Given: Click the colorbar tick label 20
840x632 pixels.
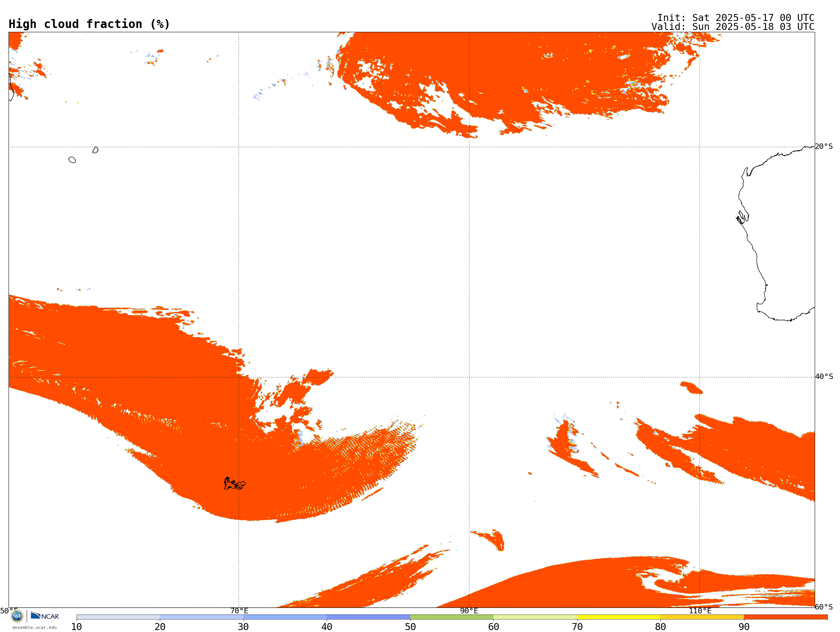Looking at the screenshot, I should [x=160, y=627].
